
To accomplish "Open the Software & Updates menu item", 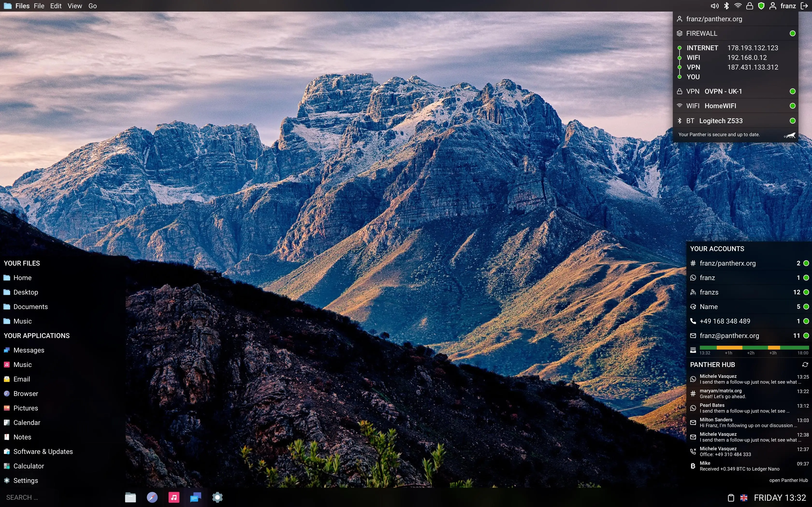I will pos(43,451).
